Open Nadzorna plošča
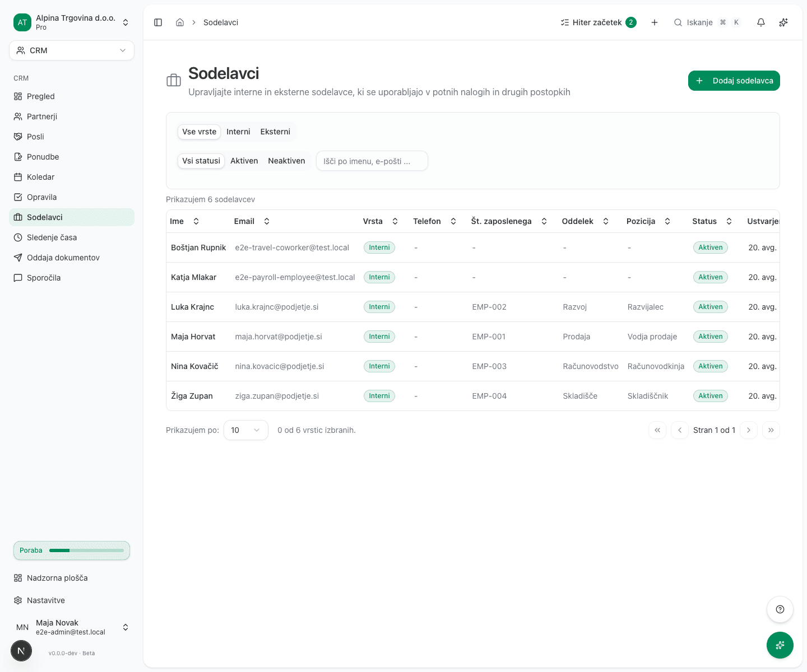 pos(72,578)
